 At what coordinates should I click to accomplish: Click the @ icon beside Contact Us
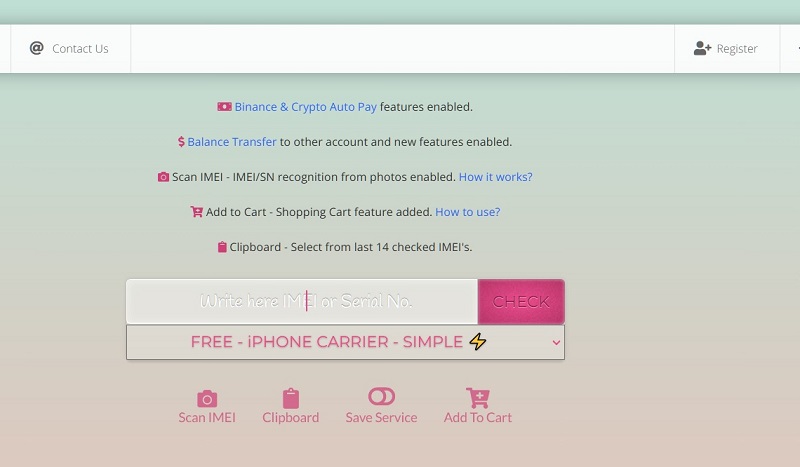click(37, 48)
